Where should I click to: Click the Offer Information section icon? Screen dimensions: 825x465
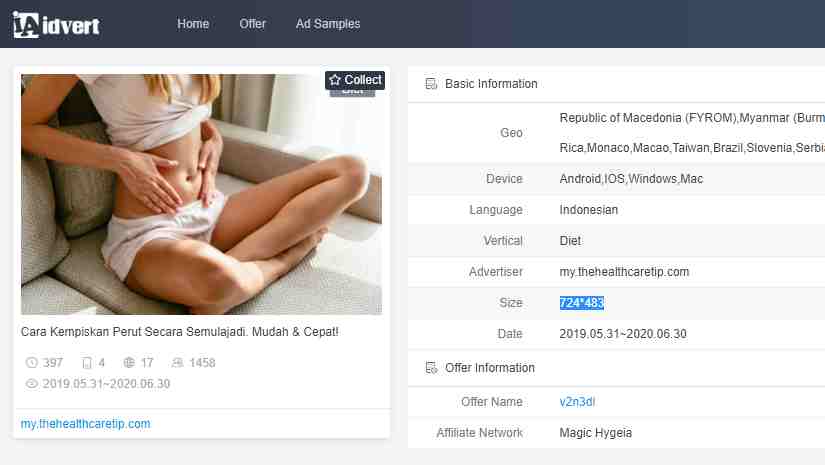click(431, 368)
